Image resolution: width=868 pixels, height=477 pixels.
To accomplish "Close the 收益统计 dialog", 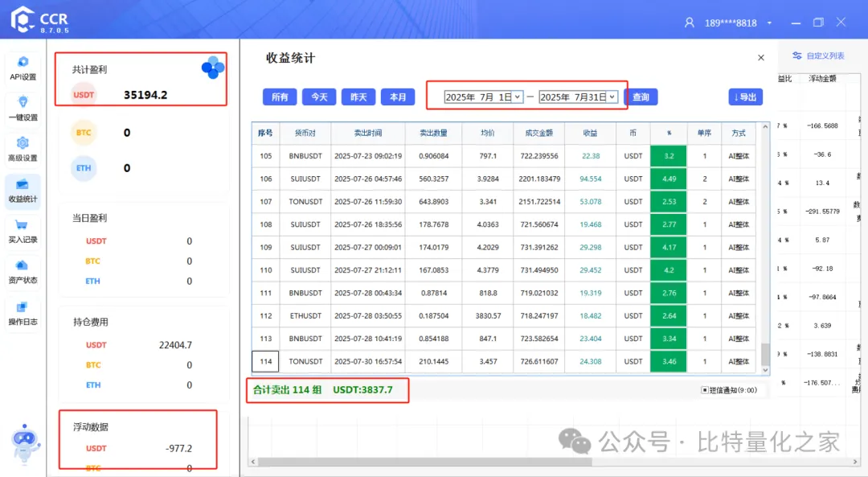I will 761,58.
